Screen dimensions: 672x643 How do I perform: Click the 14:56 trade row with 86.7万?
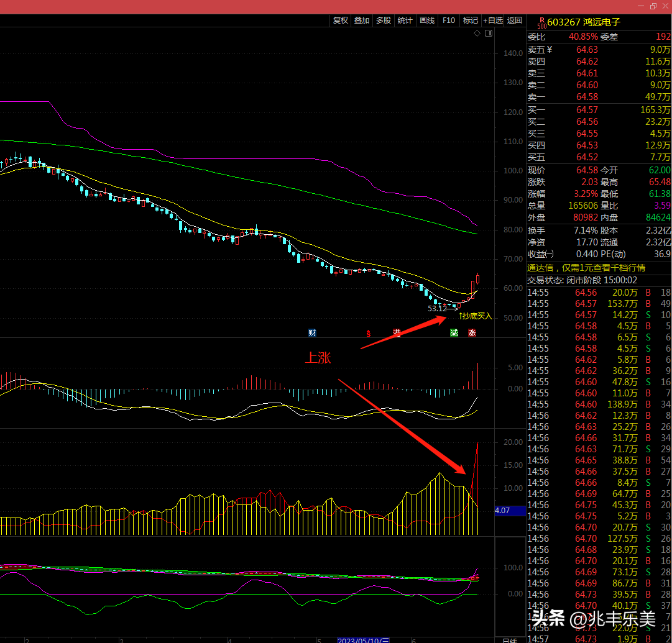[x=599, y=583]
